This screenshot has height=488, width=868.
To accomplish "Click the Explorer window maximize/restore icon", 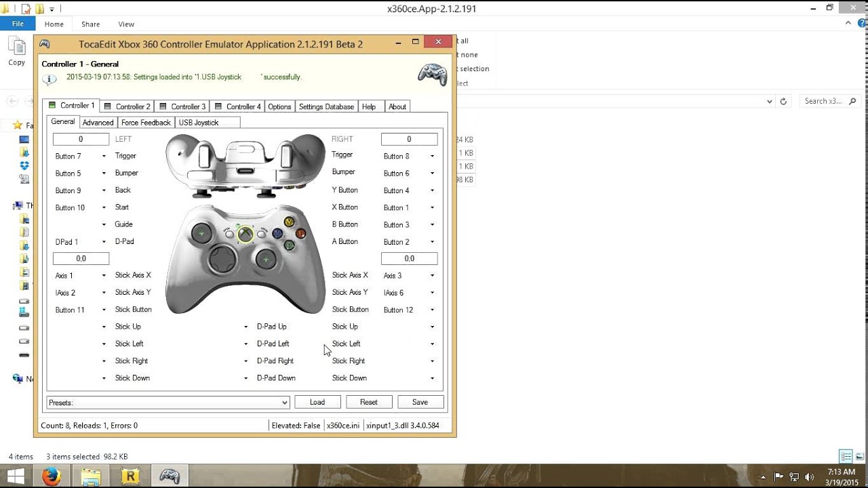I will pyautogui.click(x=829, y=8).
